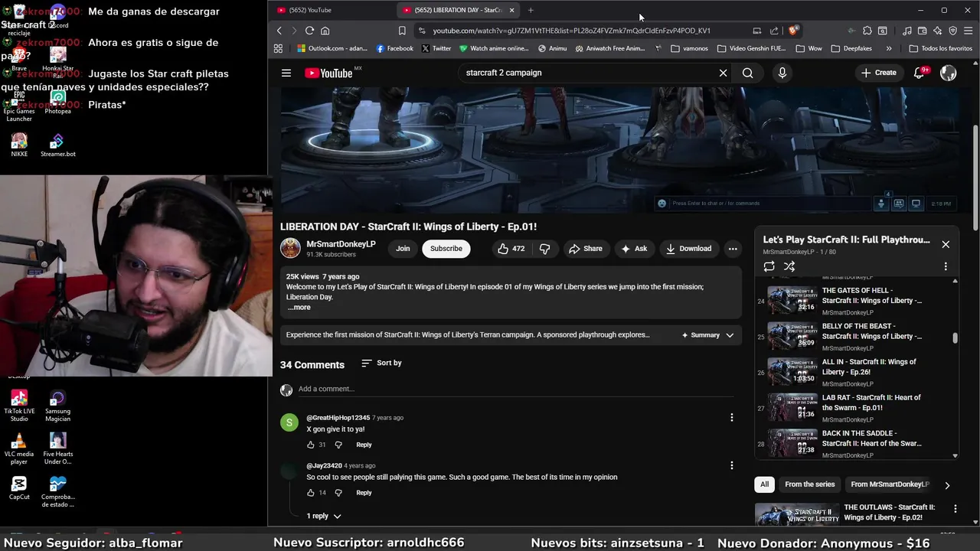The height and width of the screenshot is (551, 980).
Task: Click the Create button
Action: 879,73
